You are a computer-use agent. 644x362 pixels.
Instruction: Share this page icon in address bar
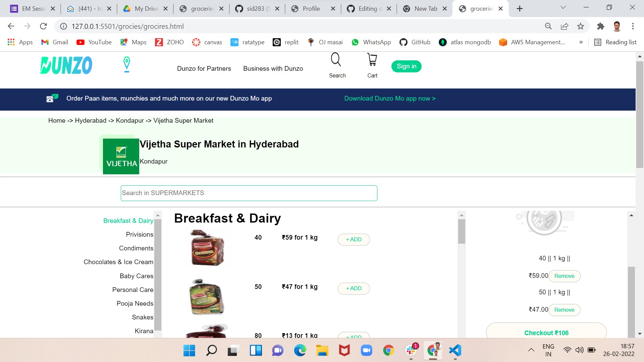tap(565, 26)
